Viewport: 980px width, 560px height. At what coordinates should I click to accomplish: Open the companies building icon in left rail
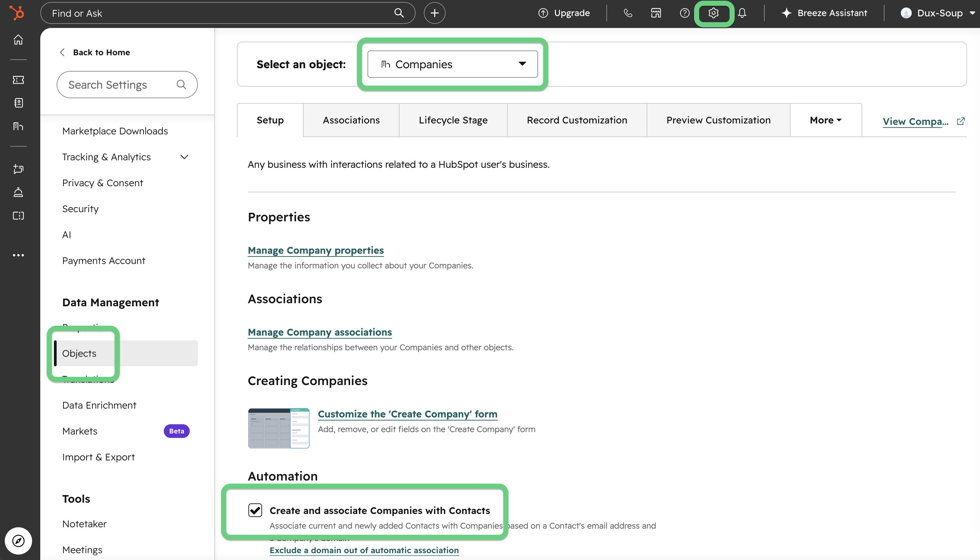coord(18,126)
